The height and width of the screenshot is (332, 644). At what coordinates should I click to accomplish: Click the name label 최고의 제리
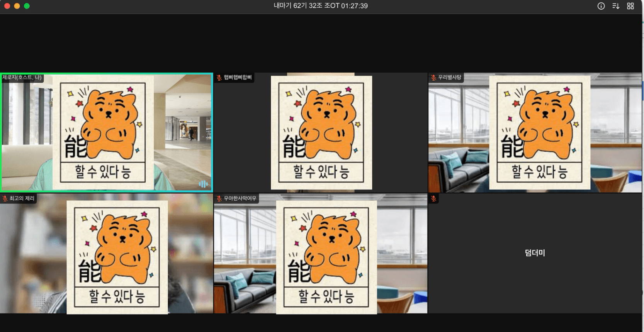point(22,198)
